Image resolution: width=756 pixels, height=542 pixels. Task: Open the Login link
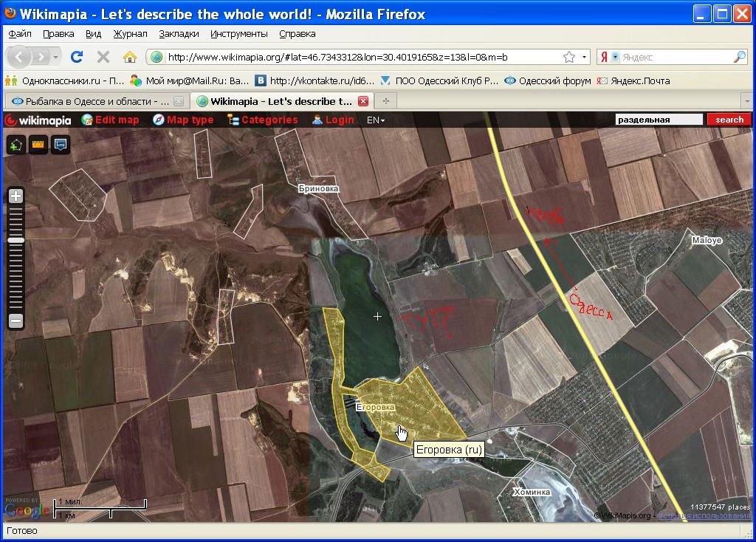pos(333,120)
